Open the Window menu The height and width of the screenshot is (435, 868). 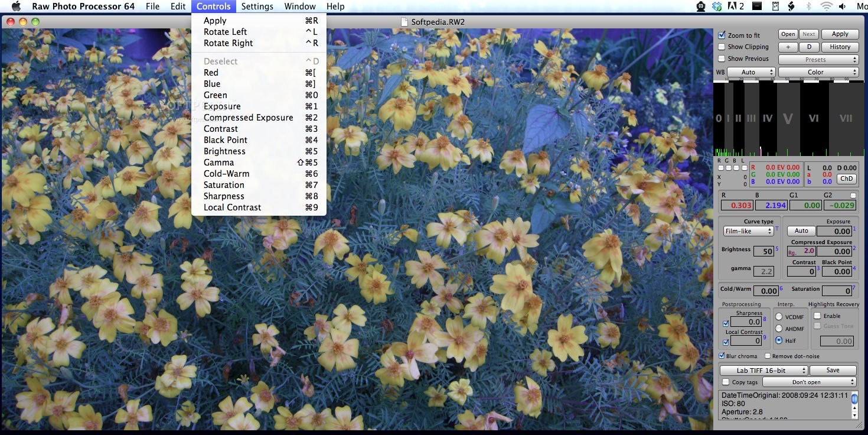(300, 7)
